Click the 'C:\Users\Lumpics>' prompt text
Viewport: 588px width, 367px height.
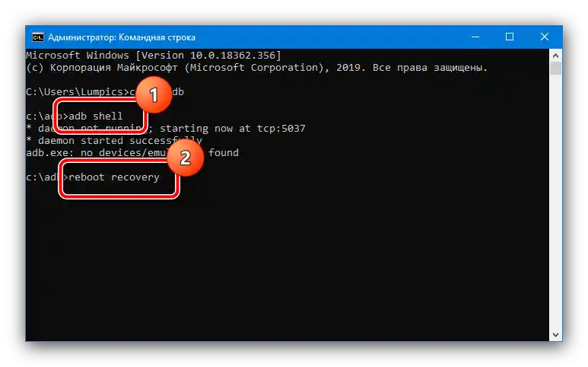tap(78, 92)
